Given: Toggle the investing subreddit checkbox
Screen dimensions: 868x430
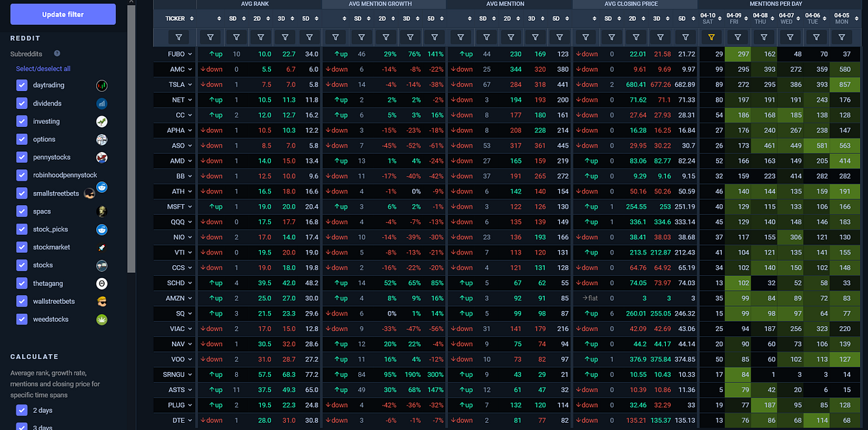Looking at the screenshot, I should 22,121.
